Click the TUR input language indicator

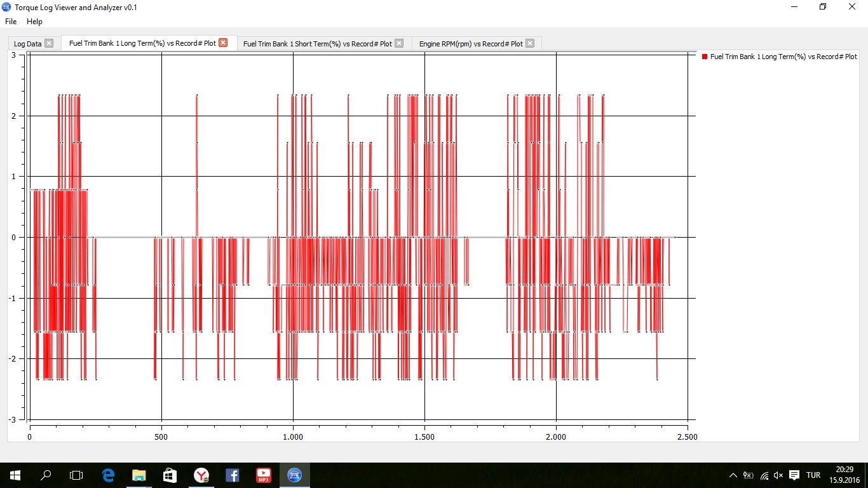(813, 475)
